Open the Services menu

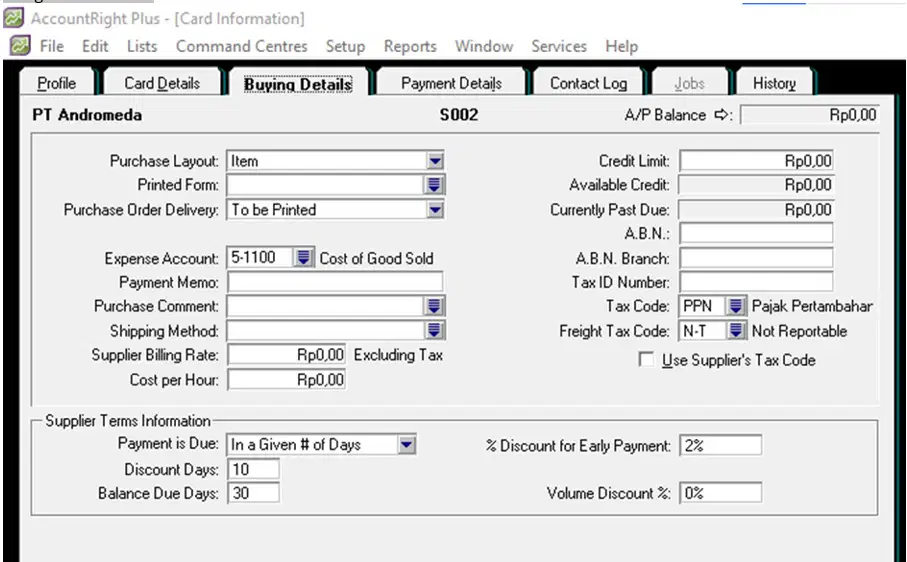pyautogui.click(x=559, y=46)
